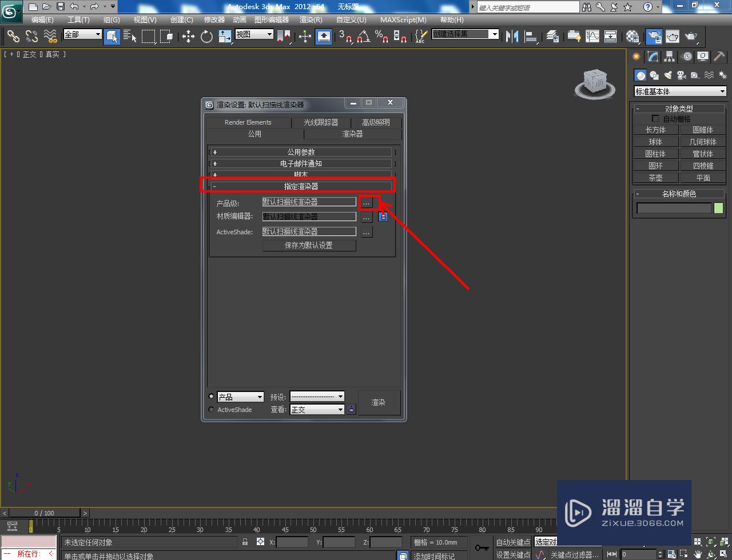732x560 pixels.
Task: Select the Space Warps category icon
Action: (x=709, y=75)
